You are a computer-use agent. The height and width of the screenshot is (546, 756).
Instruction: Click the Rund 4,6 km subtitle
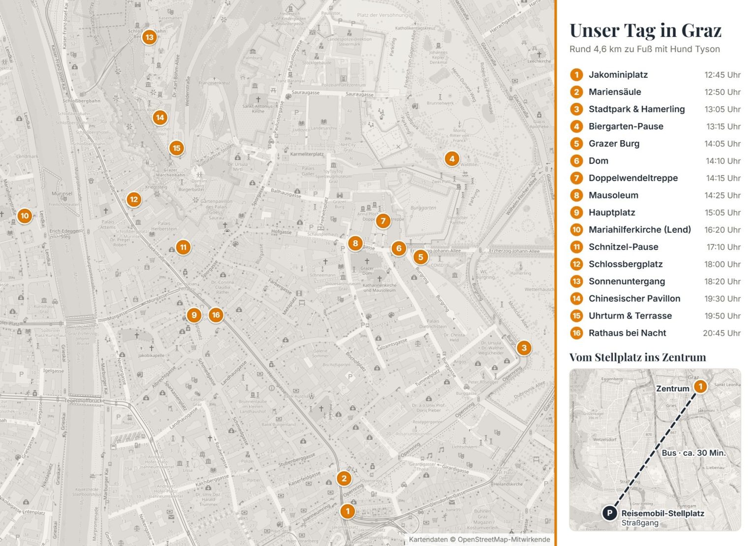coord(645,49)
